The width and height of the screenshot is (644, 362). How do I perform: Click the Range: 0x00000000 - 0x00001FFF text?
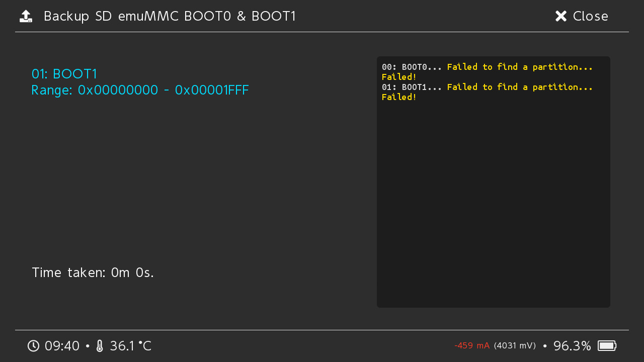pyautogui.click(x=140, y=90)
